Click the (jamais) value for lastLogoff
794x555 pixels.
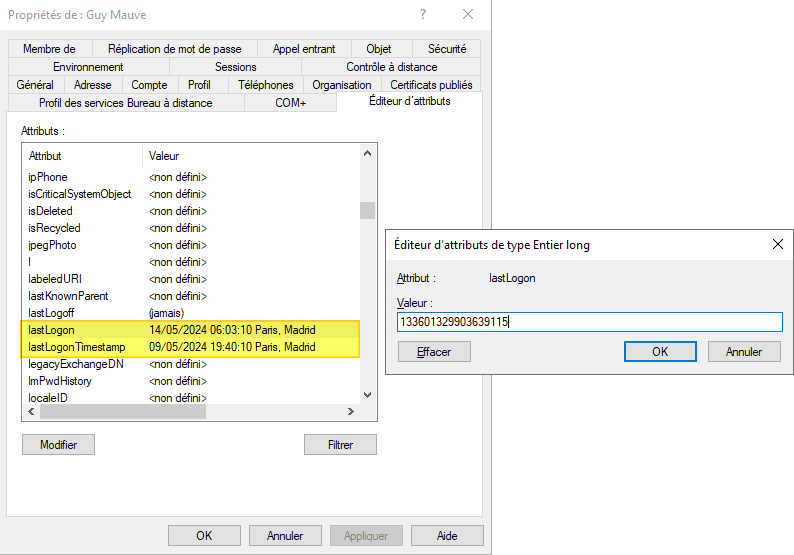[167, 313]
